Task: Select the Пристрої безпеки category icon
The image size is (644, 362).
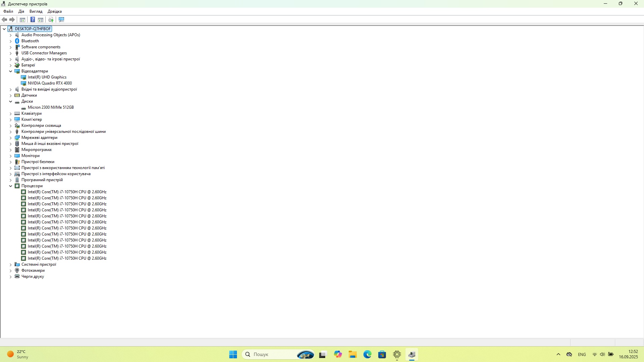Action: pos(17,162)
